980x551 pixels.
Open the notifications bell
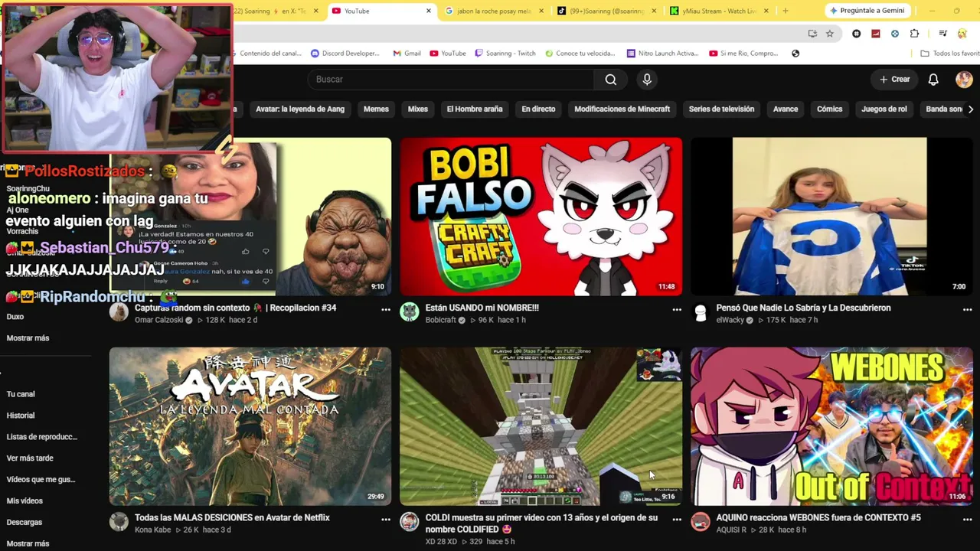pos(933,80)
